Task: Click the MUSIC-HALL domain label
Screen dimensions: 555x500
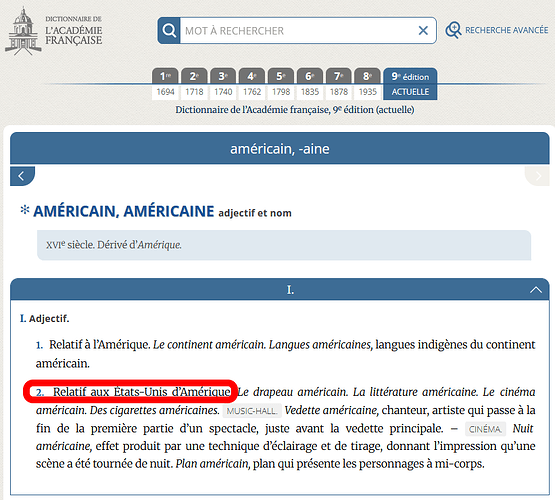Action: [252, 411]
